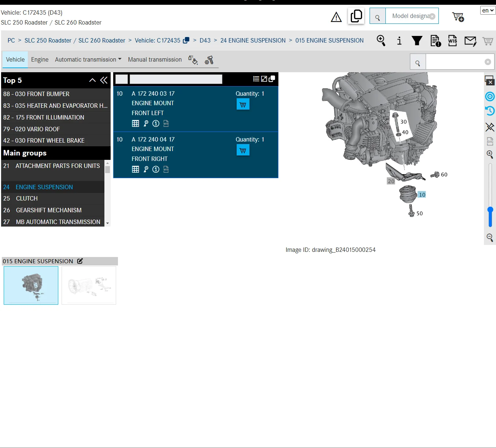This screenshot has height=448, width=496.
Task: Open the WIS document icon in breadcrumb bar
Action: [452, 41]
